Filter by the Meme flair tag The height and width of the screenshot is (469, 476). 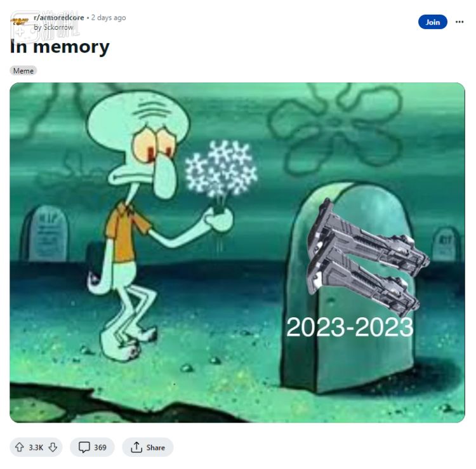point(23,70)
